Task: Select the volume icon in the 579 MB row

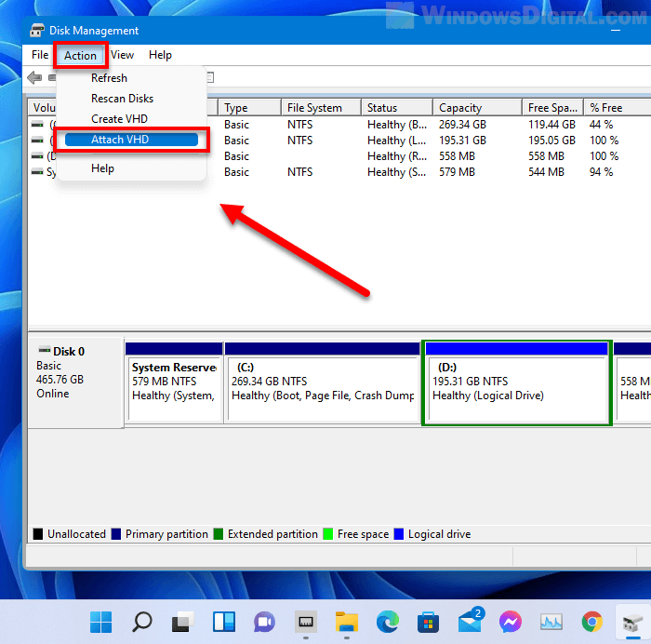Action: click(37, 171)
